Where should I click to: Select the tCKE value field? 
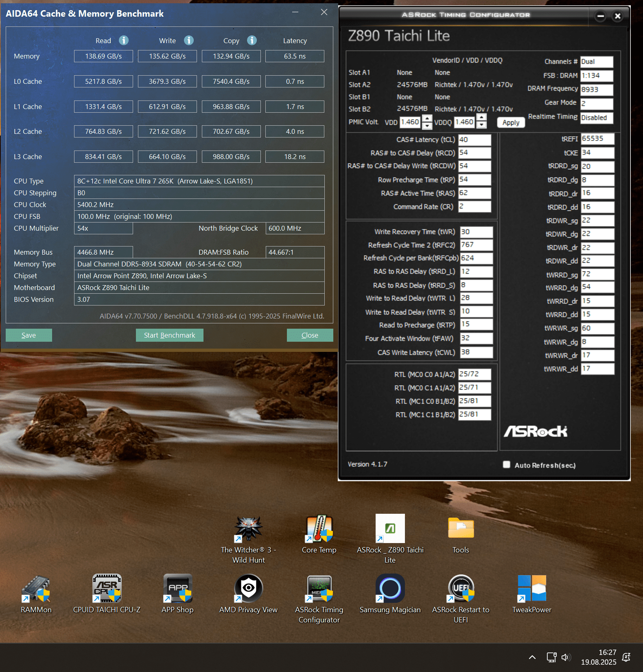tap(597, 153)
